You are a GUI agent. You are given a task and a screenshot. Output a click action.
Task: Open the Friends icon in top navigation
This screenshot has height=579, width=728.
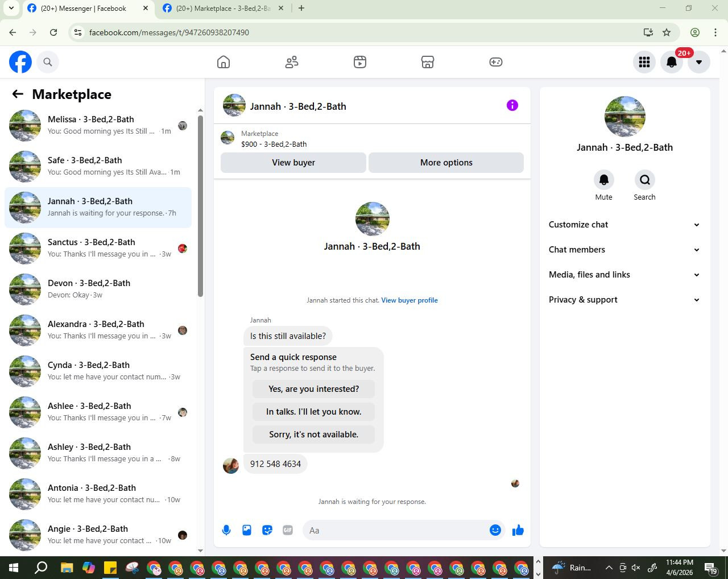292,62
